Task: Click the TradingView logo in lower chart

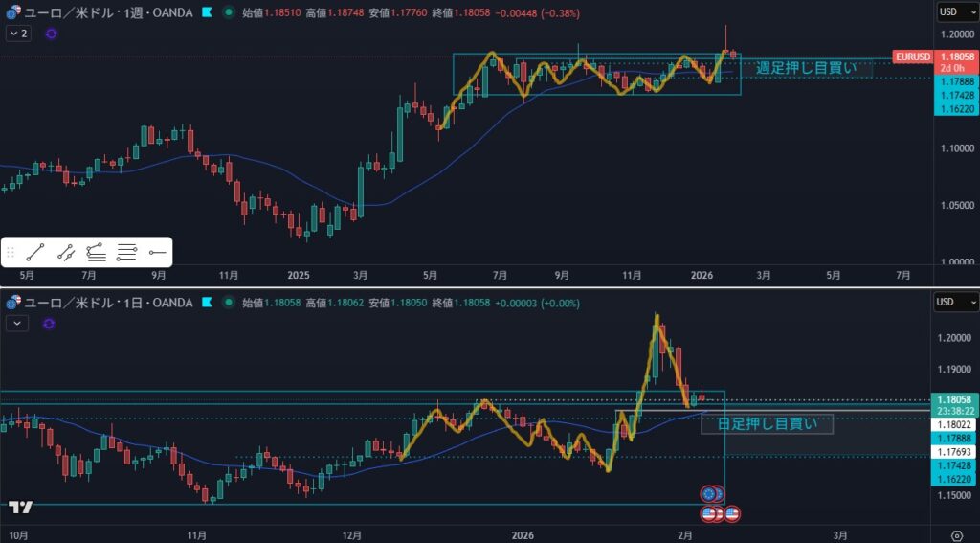Action: click(21, 507)
